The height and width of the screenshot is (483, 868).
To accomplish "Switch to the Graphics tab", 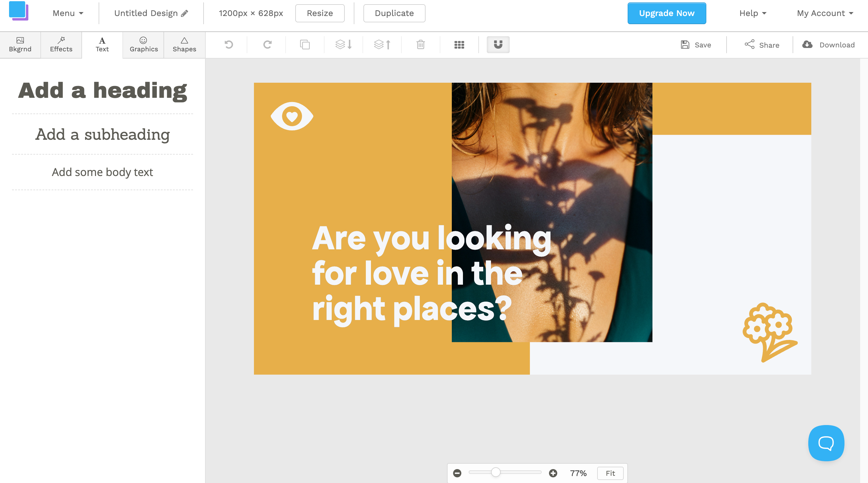I will point(144,44).
